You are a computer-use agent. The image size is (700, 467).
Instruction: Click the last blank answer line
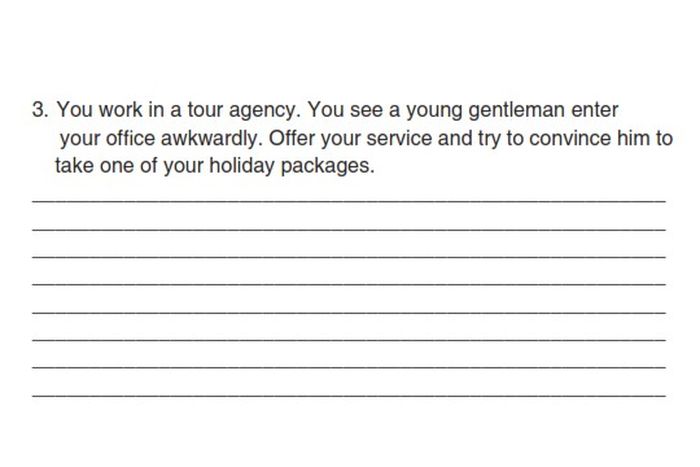click(349, 396)
